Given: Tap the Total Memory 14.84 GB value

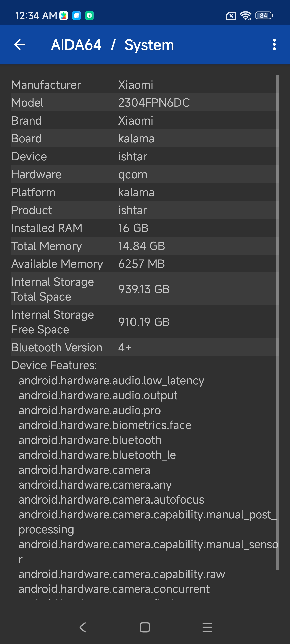Looking at the screenshot, I should pyautogui.click(x=141, y=246).
